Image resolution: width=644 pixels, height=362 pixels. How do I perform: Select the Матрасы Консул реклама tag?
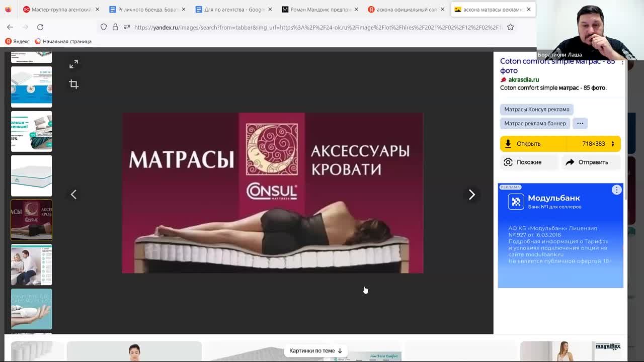coord(537,109)
